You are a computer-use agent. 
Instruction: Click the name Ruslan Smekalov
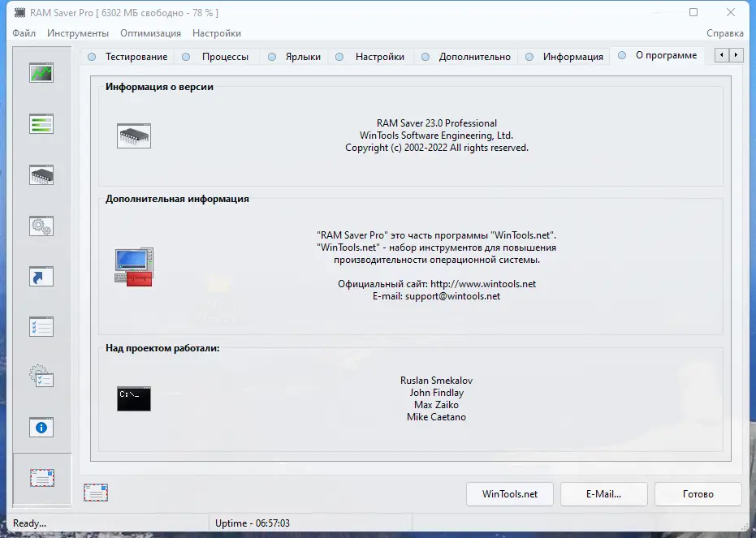tap(436, 381)
